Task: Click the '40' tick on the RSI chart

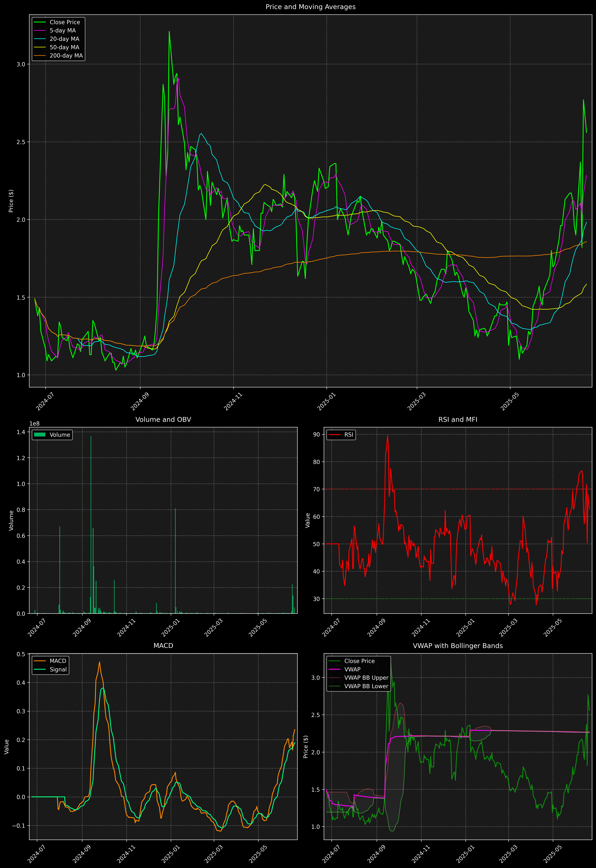Action: pyautogui.click(x=317, y=571)
